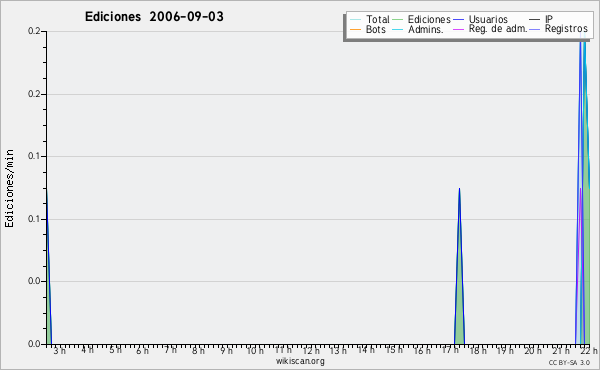Select the Registros legend entry
Screen dimensions: 600x370
pyautogui.click(x=558, y=29)
